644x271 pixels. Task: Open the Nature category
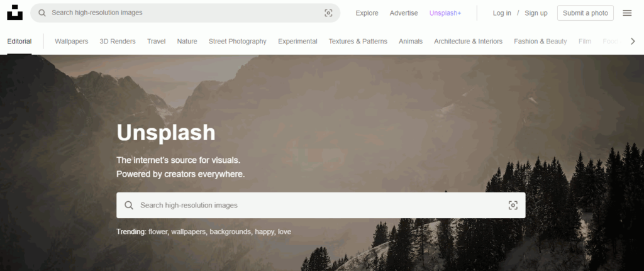[187, 41]
